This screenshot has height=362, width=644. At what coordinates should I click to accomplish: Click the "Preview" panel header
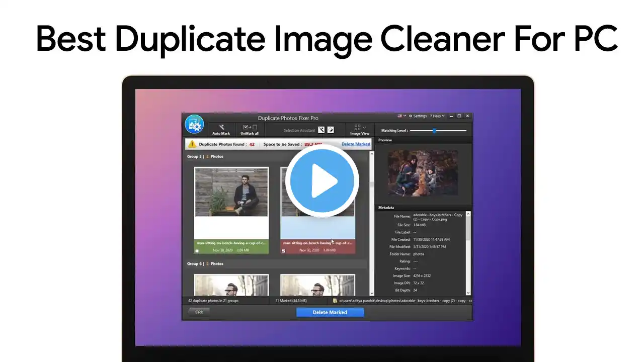pos(385,140)
